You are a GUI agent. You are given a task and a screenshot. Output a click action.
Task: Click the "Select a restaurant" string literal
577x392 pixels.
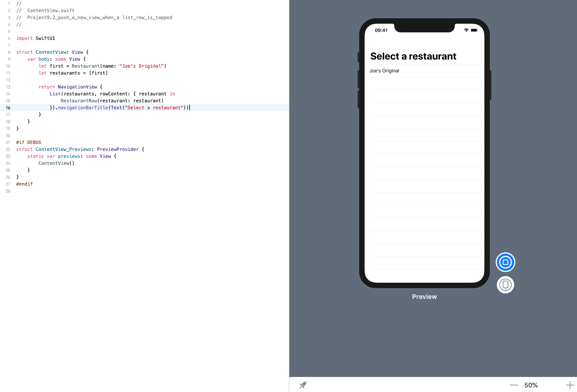point(154,108)
